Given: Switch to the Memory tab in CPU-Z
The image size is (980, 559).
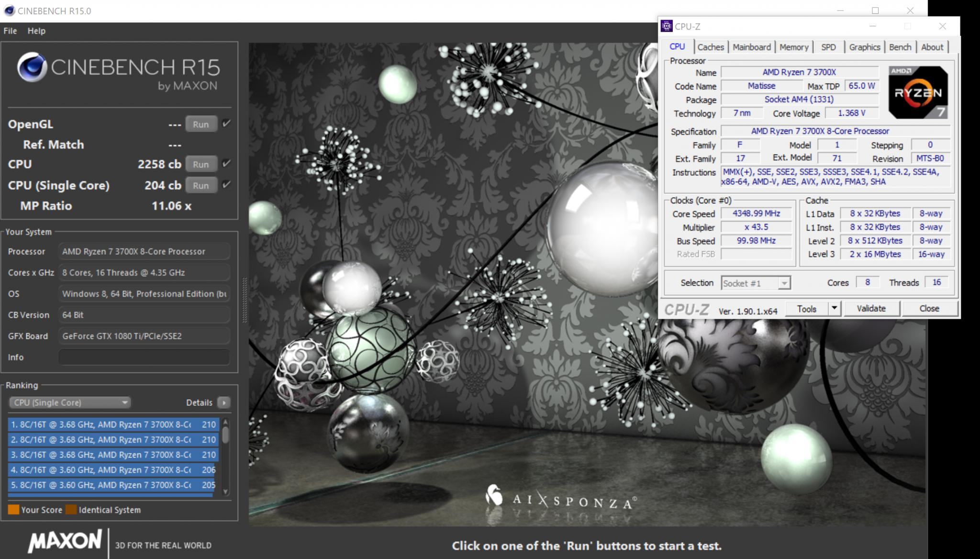Looking at the screenshot, I should pos(794,47).
